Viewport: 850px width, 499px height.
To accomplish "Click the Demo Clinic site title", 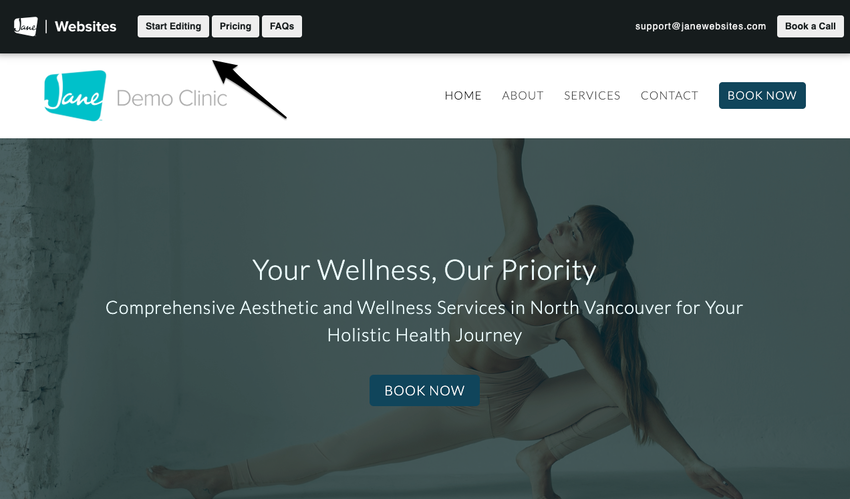I will point(171,98).
